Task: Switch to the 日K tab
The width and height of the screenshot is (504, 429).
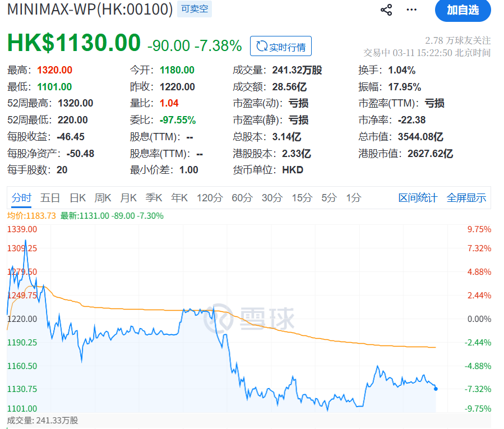Action: tap(77, 197)
